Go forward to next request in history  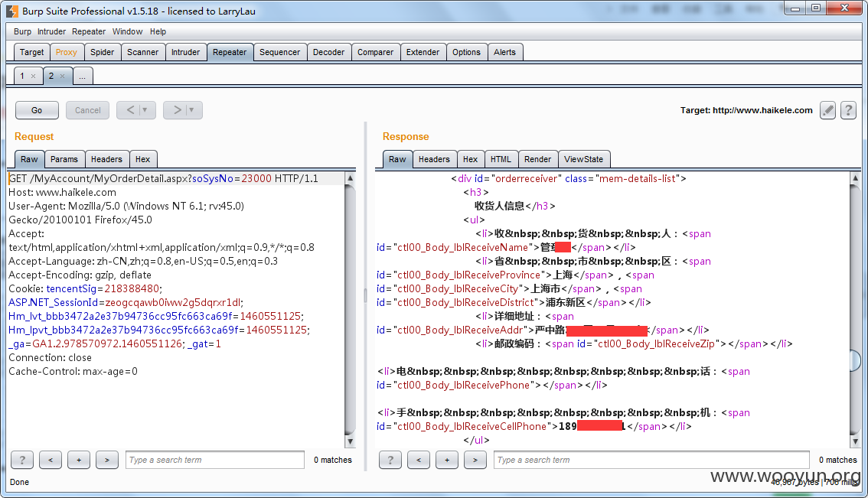click(177, 110)
